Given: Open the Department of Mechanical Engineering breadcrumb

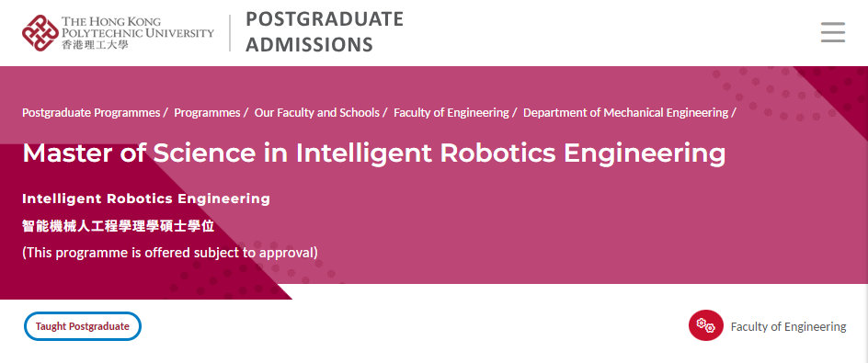Looking at the screenshot, I should click(625, 112).
